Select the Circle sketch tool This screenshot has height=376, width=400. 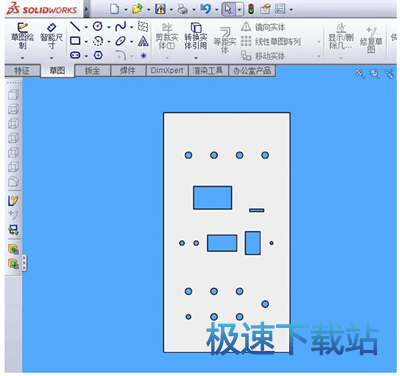click(x=98, y=26)
